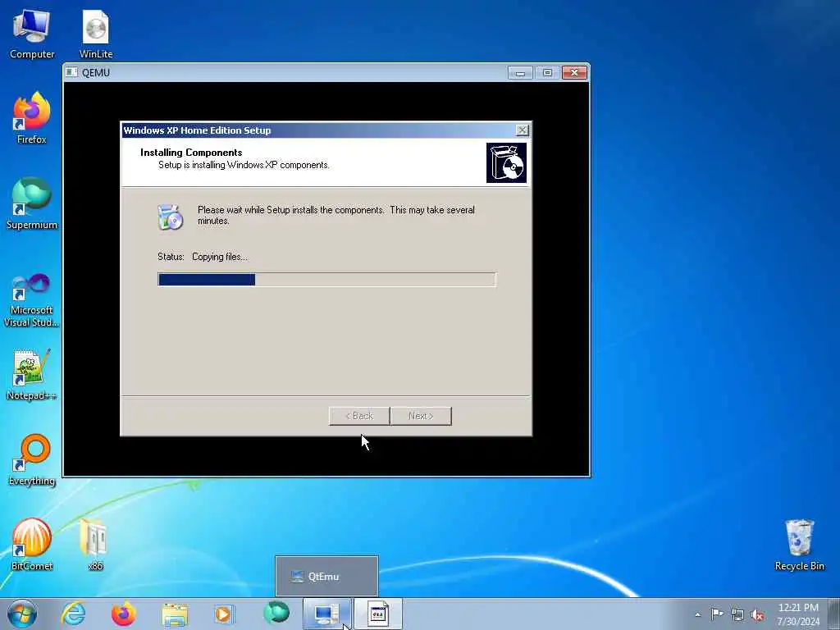The height and width of the screenshot is (630, 840).
Task: Select the Supermium desktop shortcut
Action: [32, 204]
